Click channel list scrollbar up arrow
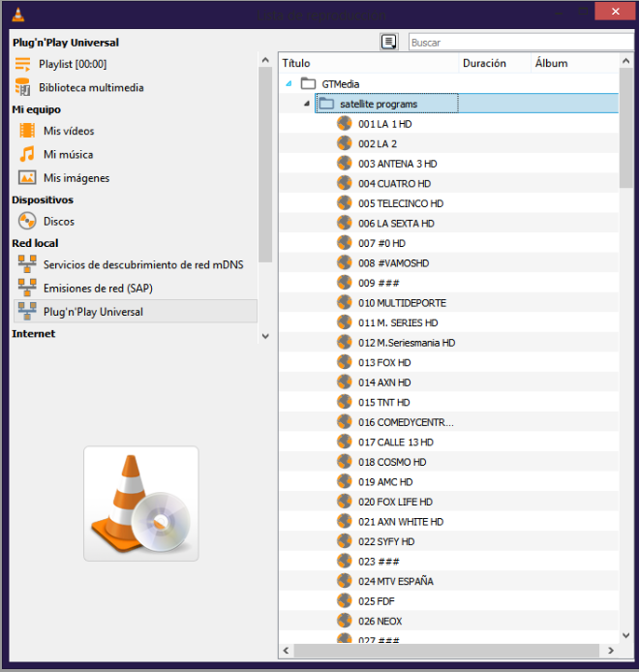Viewport: 639px width, 672px height. click(x=626, y=61)
